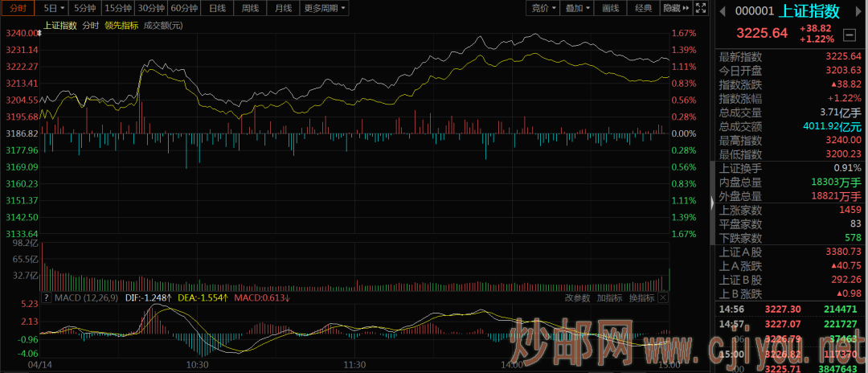Click the 10:30 time axis marker
868x373 pixels.
tap(197, 365)
